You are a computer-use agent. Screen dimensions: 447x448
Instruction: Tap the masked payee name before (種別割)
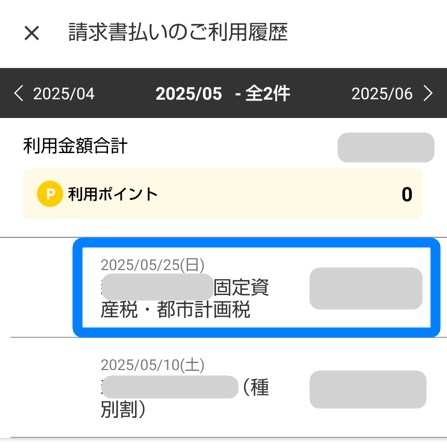click(x=170, y=387)
